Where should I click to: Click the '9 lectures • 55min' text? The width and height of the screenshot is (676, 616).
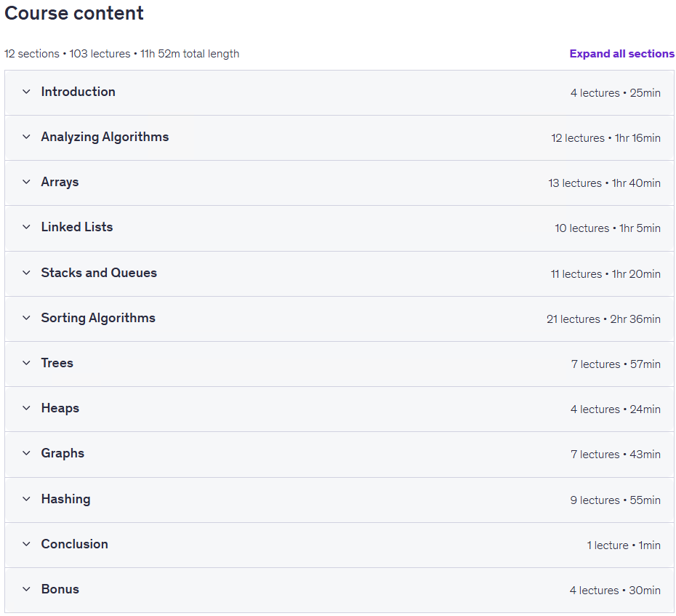[615, 500]
